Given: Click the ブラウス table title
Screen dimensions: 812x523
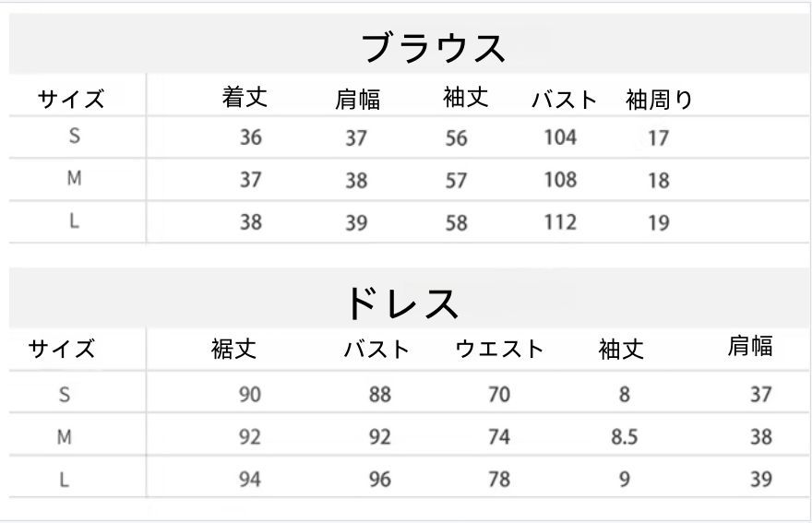Looking at the screenshot, I should pos(433,48).
